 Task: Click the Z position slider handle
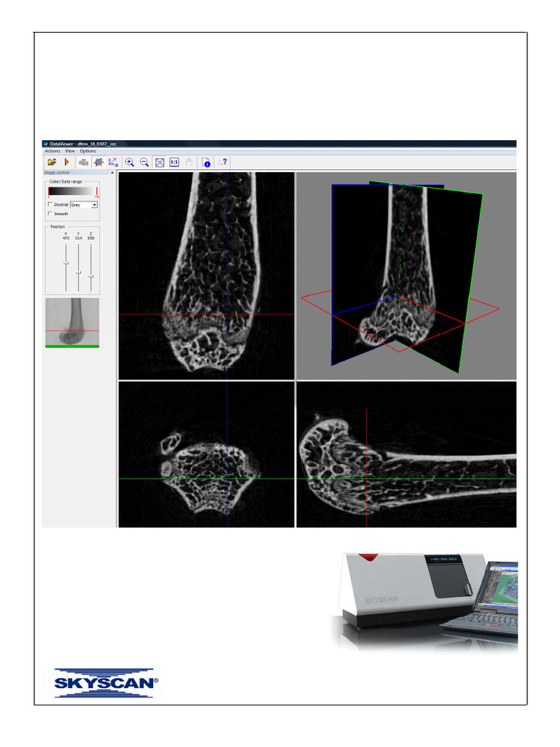90,276
